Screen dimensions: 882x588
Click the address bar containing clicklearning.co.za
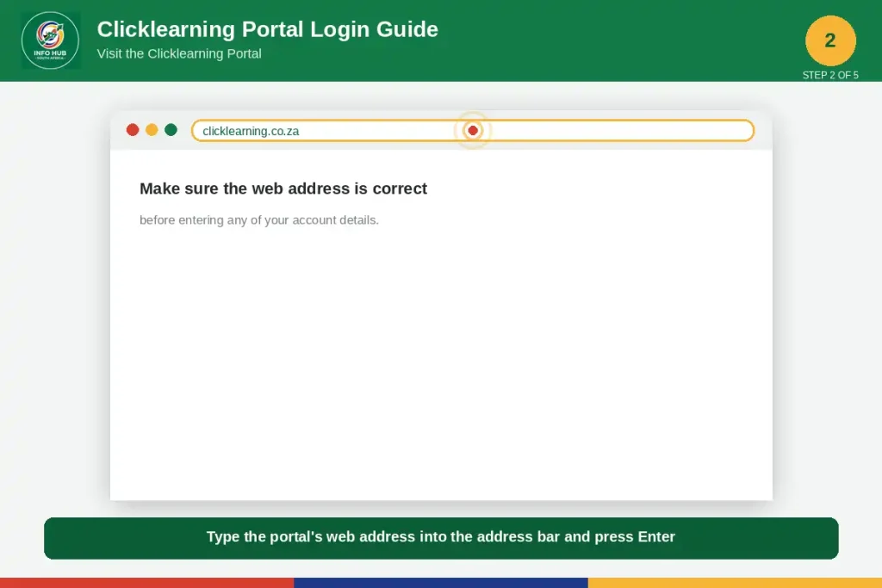pos(473,130)
